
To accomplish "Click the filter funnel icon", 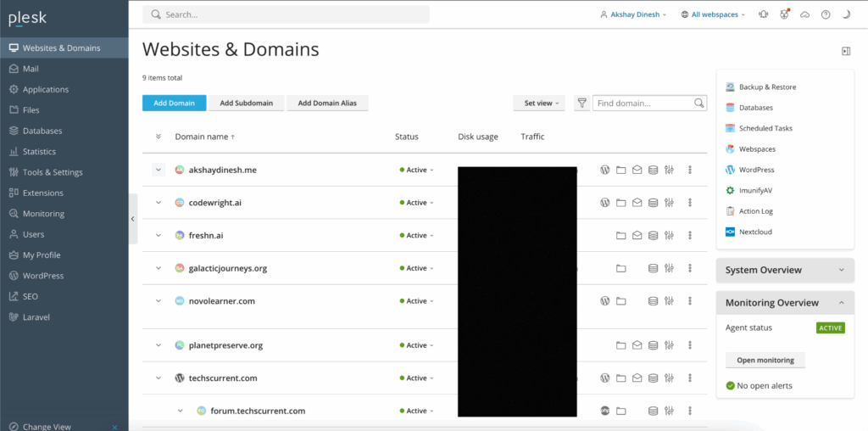I will [581, 103].
